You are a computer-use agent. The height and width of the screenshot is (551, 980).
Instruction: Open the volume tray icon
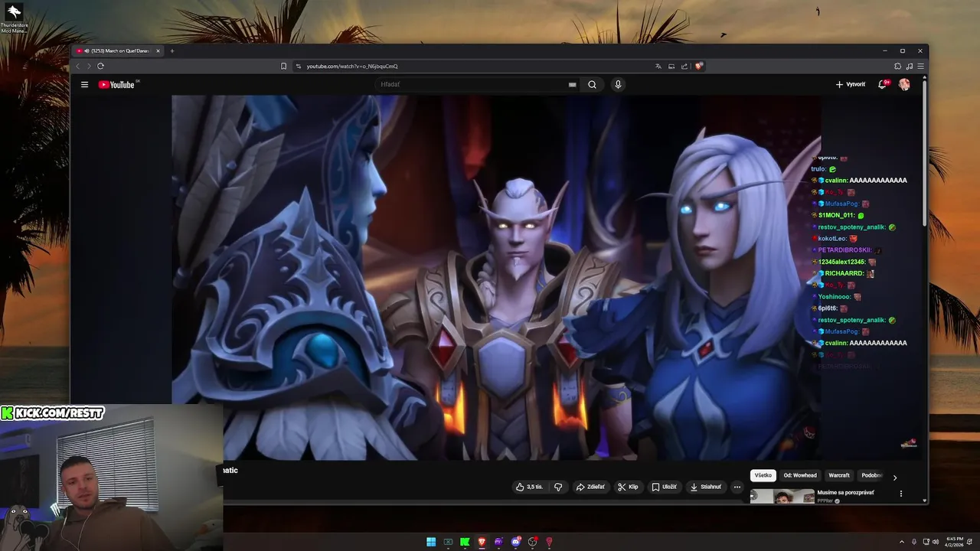(936, 542)
